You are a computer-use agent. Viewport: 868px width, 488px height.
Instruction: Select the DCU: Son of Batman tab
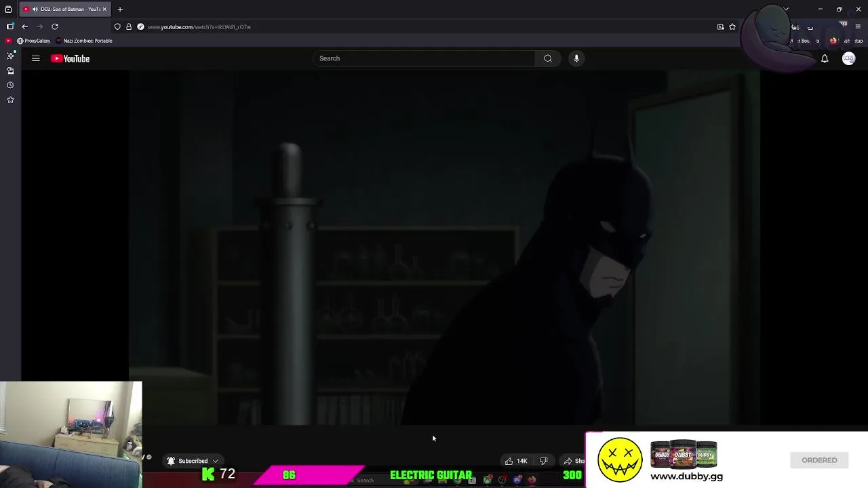[x=64, y=9]
